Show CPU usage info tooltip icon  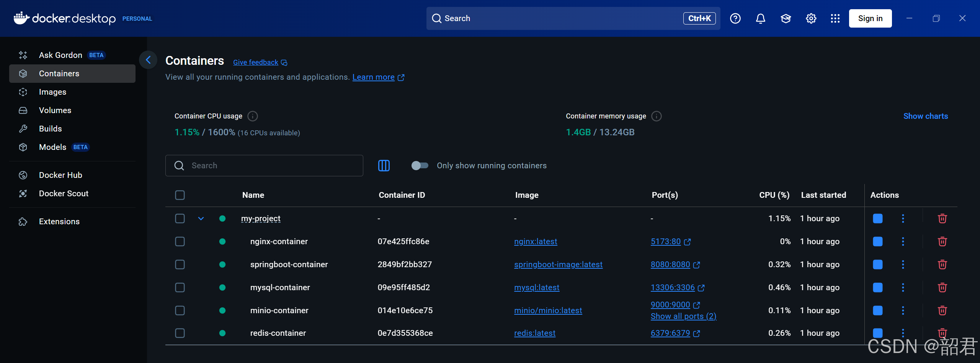click(x=253, y=116)
